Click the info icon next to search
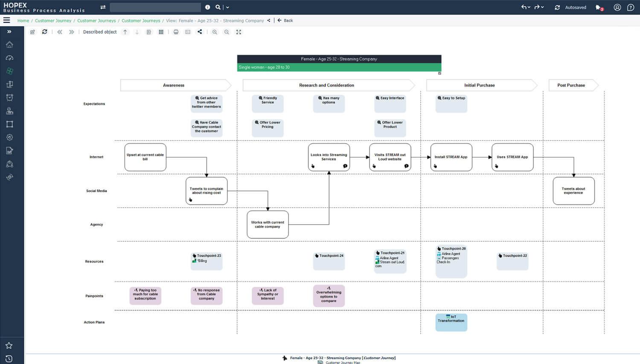The width and height of the screenshot is (640, 364). [x=207, y=7]
